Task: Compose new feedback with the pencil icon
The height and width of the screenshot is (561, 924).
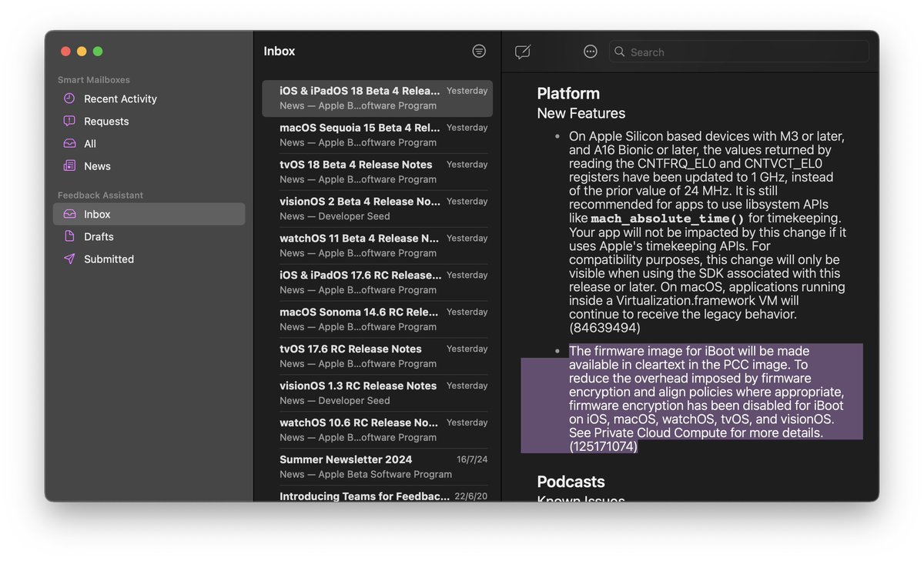Action: click(x=523, y=52)
